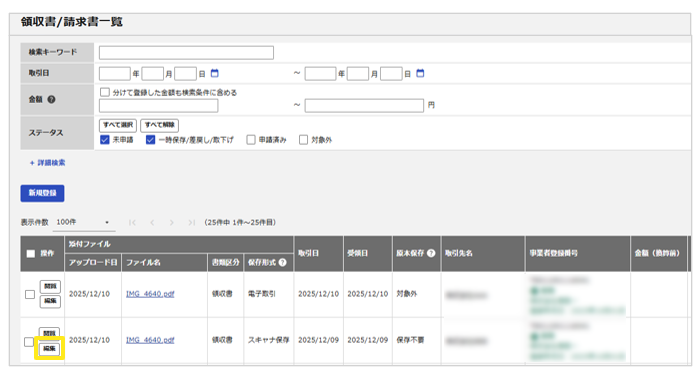Focus the maximum 金額 field before 円
Screen dimensions: 700x374
364,106
